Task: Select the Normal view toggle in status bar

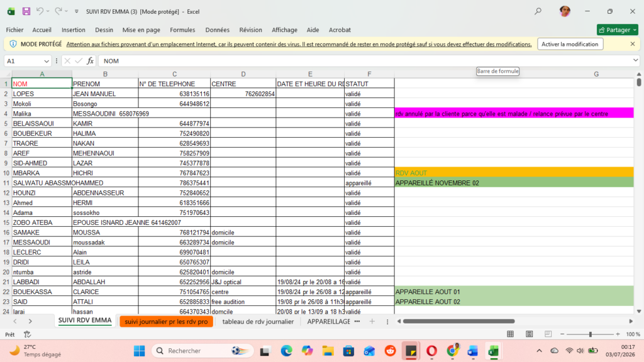Action: (510, 334)
